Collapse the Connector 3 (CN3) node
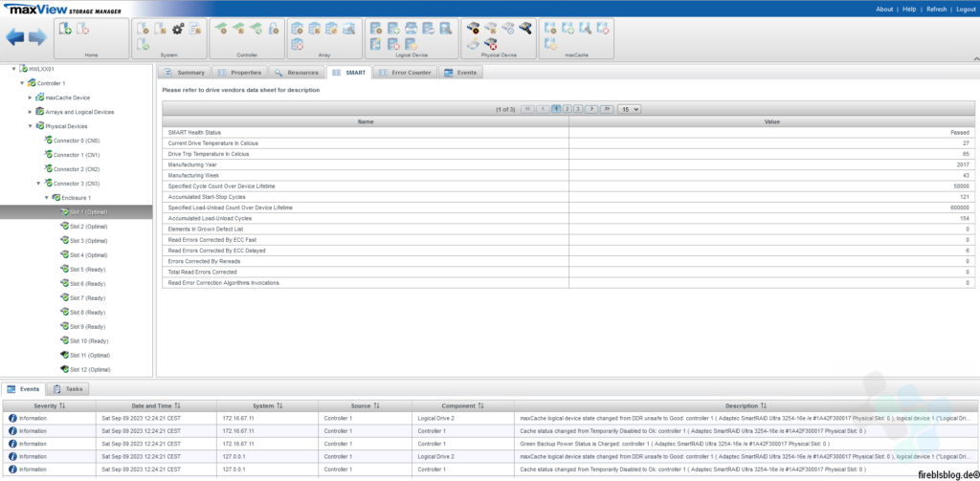 (38, 184)
